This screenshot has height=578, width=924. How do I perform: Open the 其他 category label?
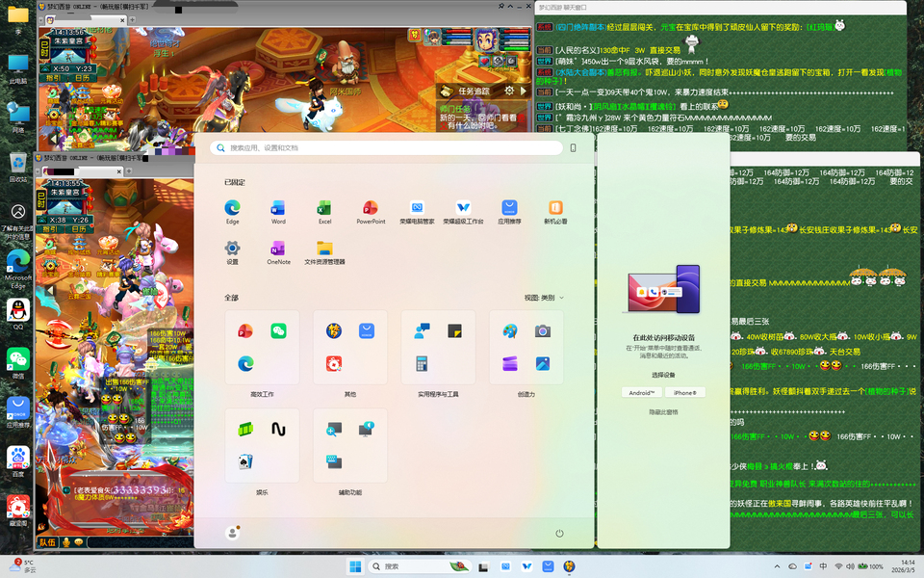point(350,394)
